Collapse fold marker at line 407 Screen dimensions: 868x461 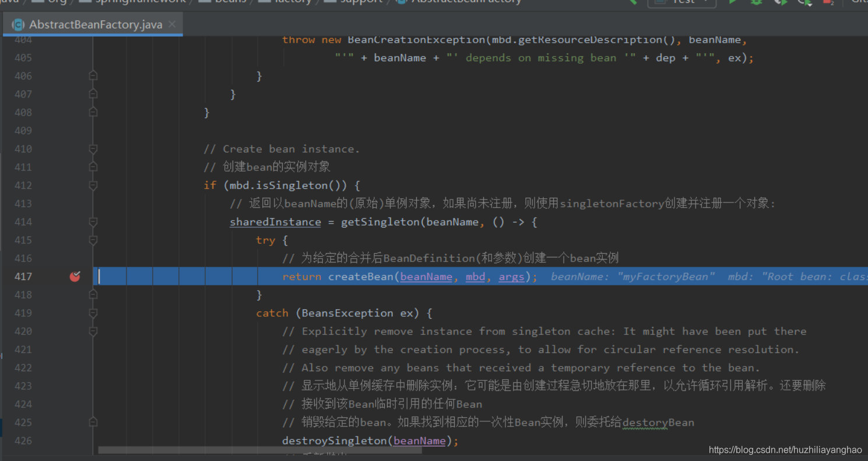(93, 94)
